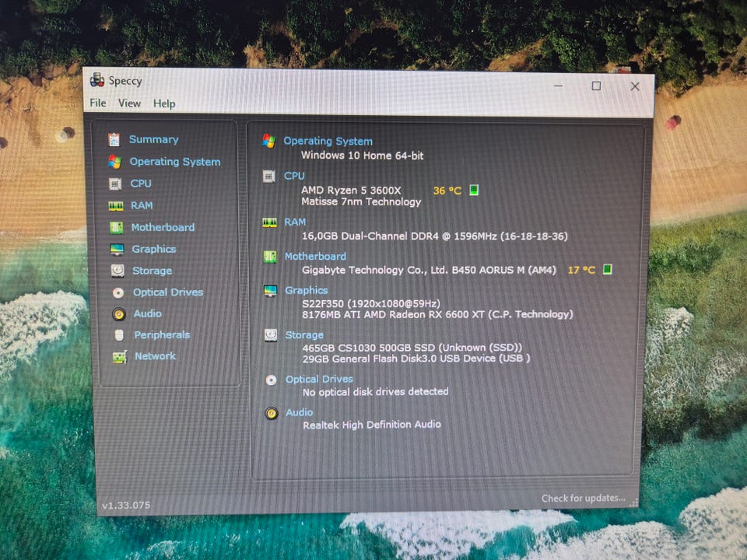Click the Network card icon in sidebar
Viewport: 747px width, 560px height.
(x=120, y=357)
